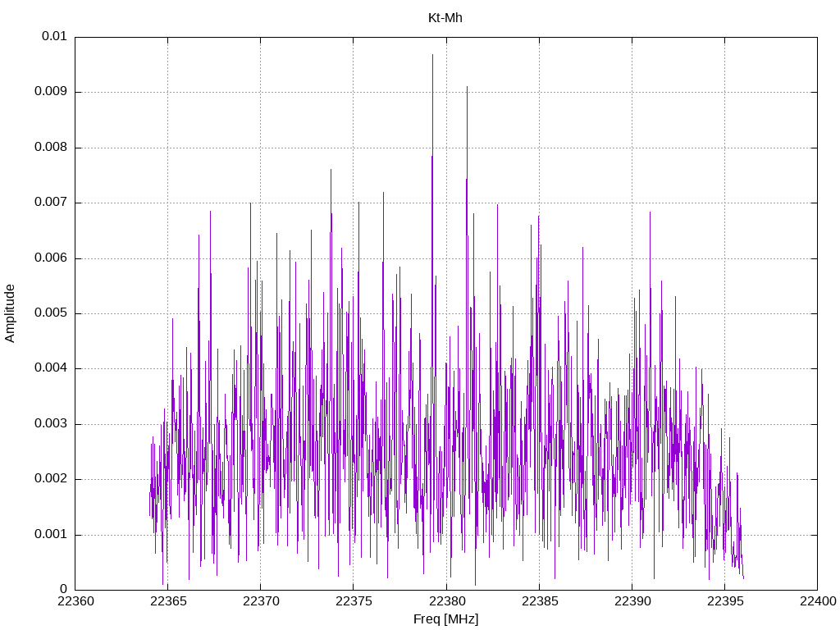Click the 0.008 y-axis tick label
The width and height of the screenshot is (840, 630).
point(51,147)
